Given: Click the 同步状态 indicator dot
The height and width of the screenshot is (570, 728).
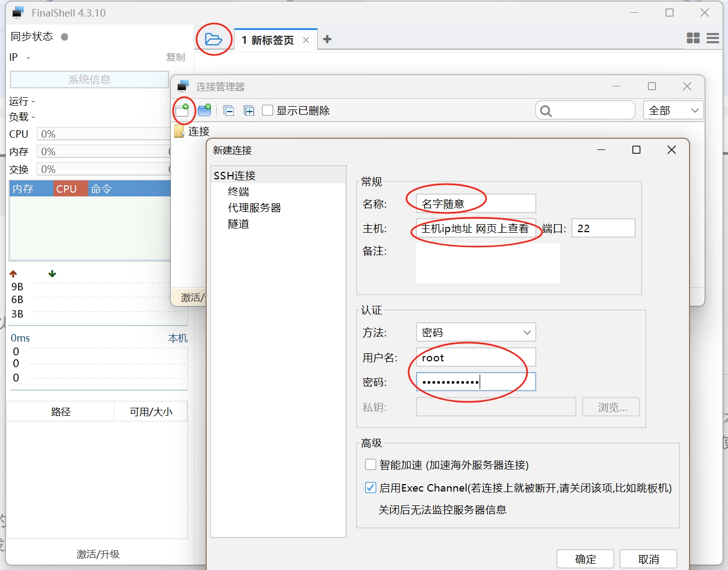Looking at the screenshot, I should (x=65, y=37).
